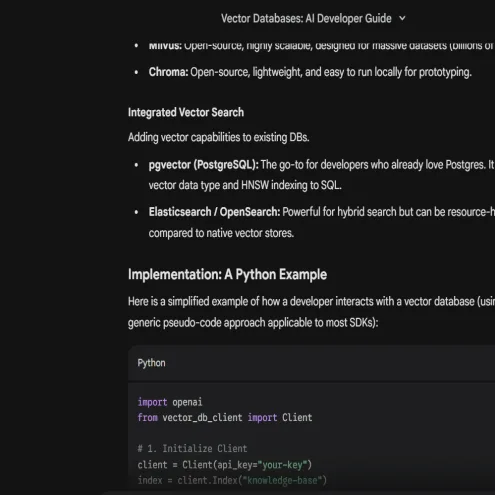495x495 pixels.
Task: Click the 'Adding vector capabilities to existing DBs.' sentence
Action: tap(219, 137)
